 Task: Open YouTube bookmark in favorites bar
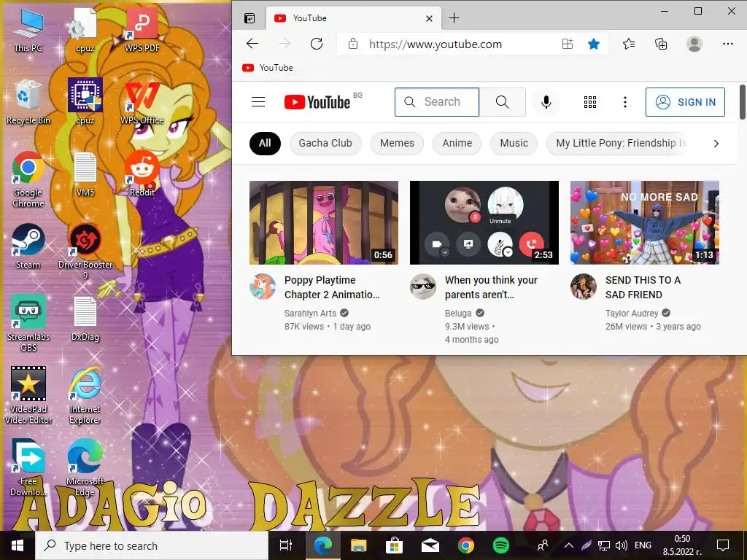(268, 68)
